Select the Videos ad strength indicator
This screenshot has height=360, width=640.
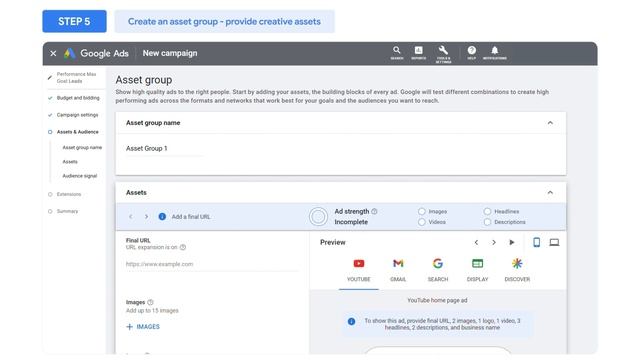point(422,222)
